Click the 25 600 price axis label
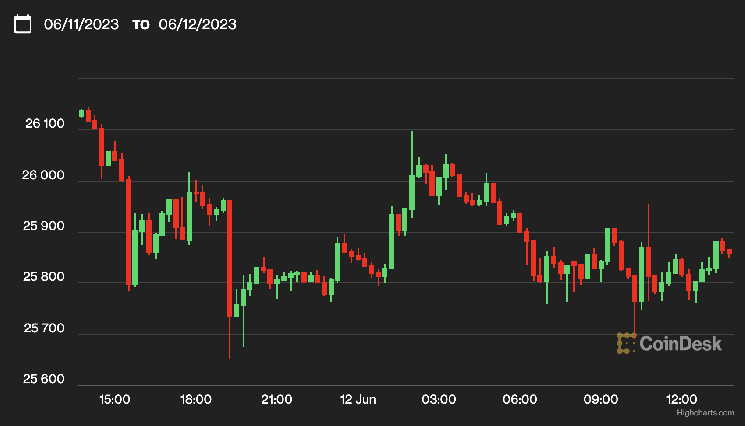Image resolution: width=745 pixels, height=426 pixels. [45, 379]
